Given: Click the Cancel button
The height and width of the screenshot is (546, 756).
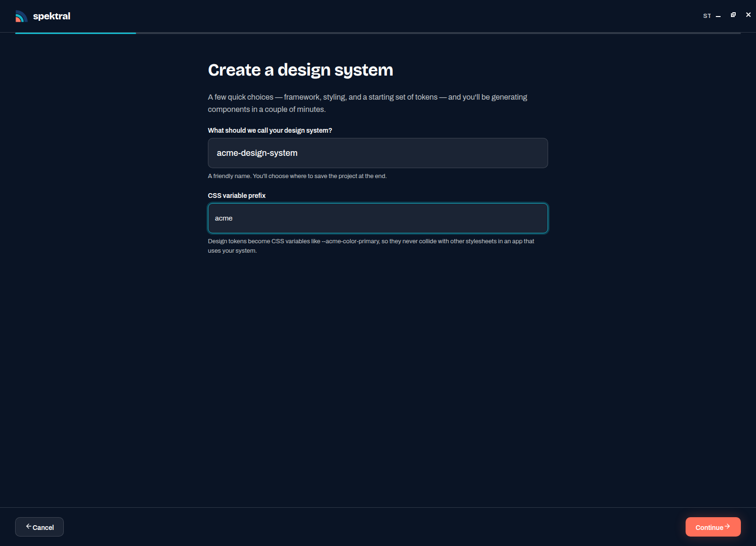Looking at the screenshot, I should (39, 527).
